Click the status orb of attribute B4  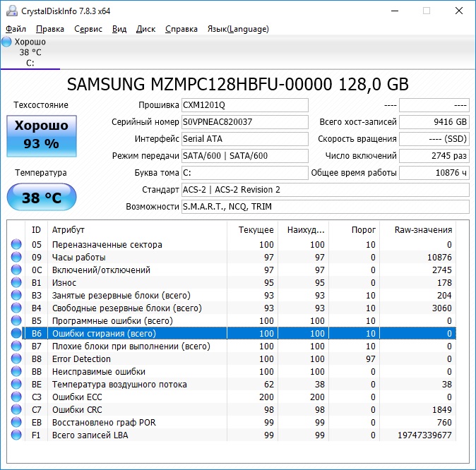[x=16, y=308]
